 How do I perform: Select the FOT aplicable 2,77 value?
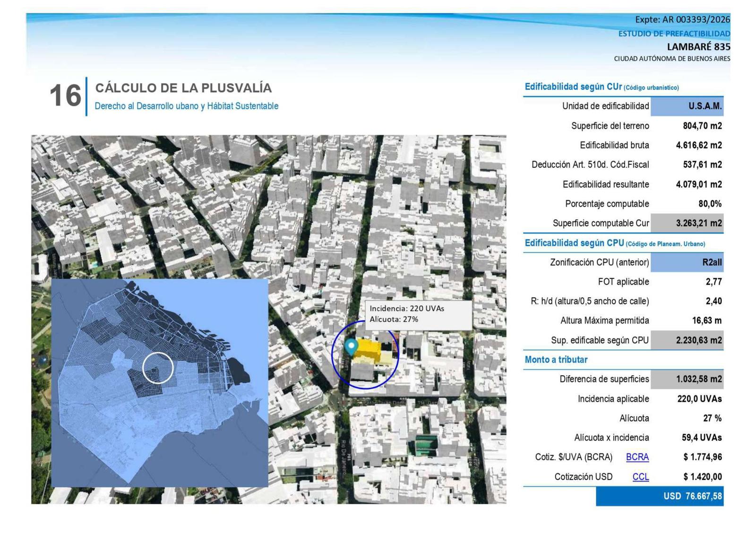713,282
